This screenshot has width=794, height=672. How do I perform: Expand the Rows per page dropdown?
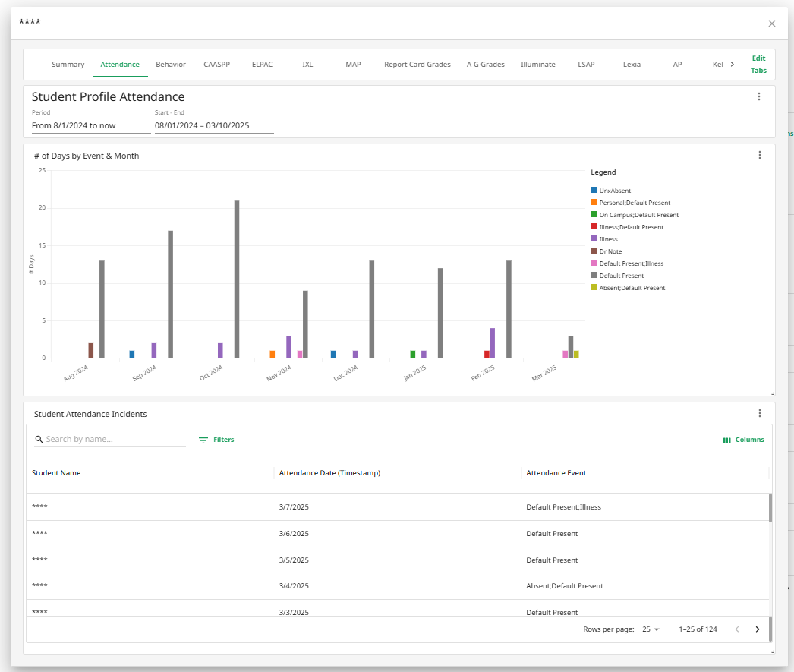[x=651, y=629]
